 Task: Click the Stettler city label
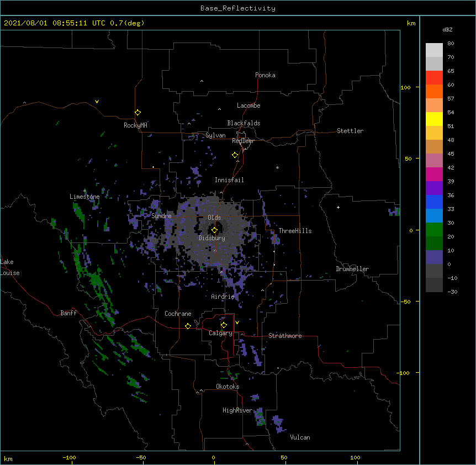(350, 131)
